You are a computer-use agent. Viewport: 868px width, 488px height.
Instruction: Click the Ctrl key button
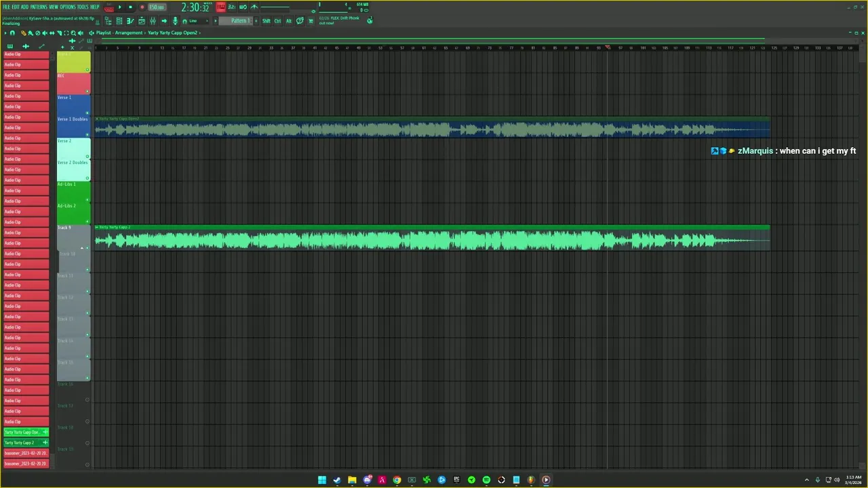coord(277,21)
